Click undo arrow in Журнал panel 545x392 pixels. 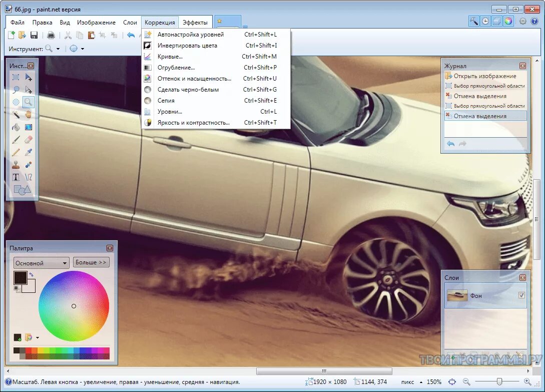coord(451,144)
